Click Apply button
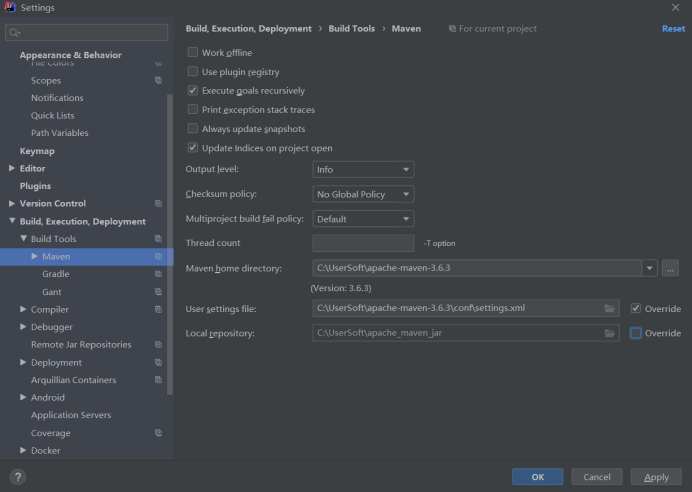Image resolution: width=692 pixels, height=492 pixels. 656,477
